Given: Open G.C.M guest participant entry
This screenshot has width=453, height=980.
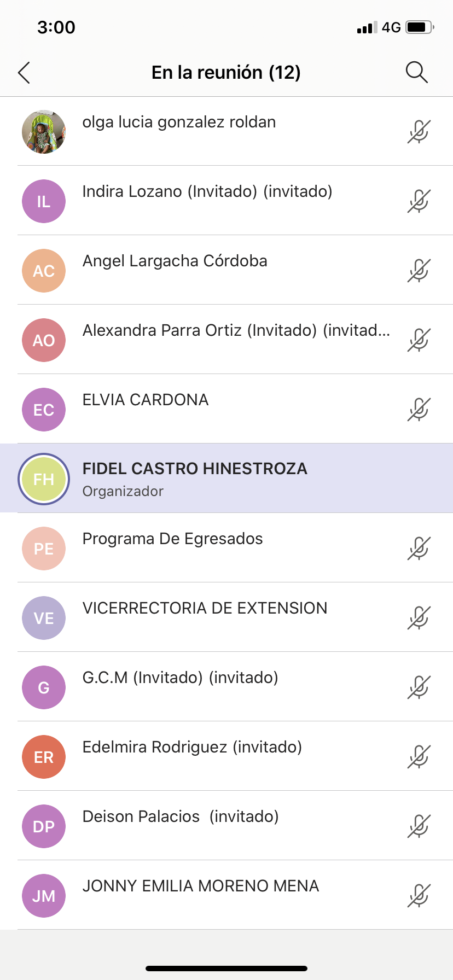Looking at the screenshot, I should point(180,678).
